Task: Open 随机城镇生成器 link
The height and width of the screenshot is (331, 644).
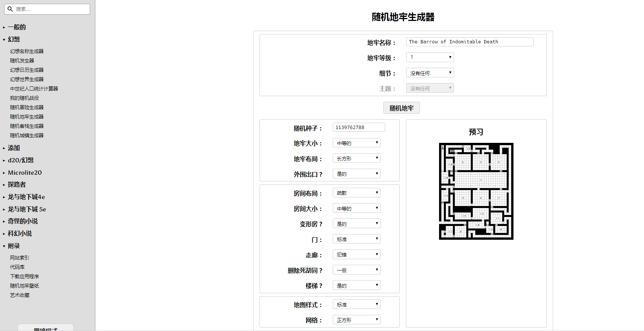Action: point(27,135)
